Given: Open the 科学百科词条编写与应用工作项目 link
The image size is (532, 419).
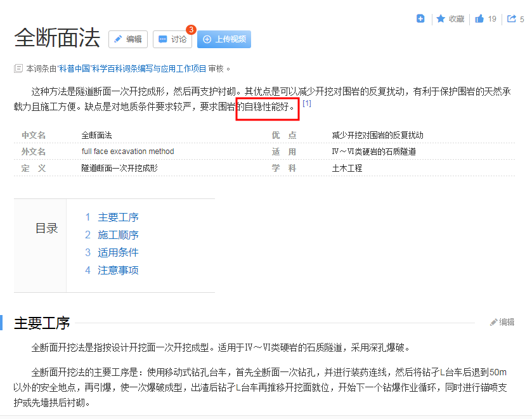Looking at the screenshot, I should (149, 68).
